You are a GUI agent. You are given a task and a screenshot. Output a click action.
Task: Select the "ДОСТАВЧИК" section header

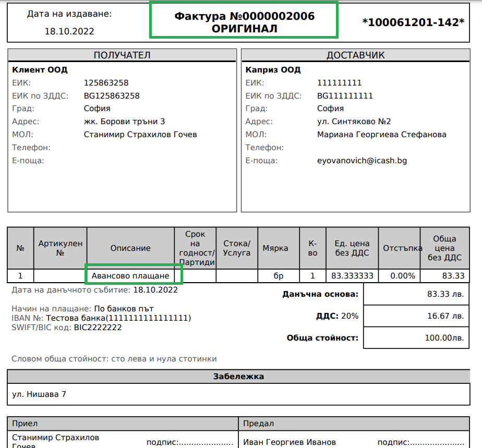355,55
